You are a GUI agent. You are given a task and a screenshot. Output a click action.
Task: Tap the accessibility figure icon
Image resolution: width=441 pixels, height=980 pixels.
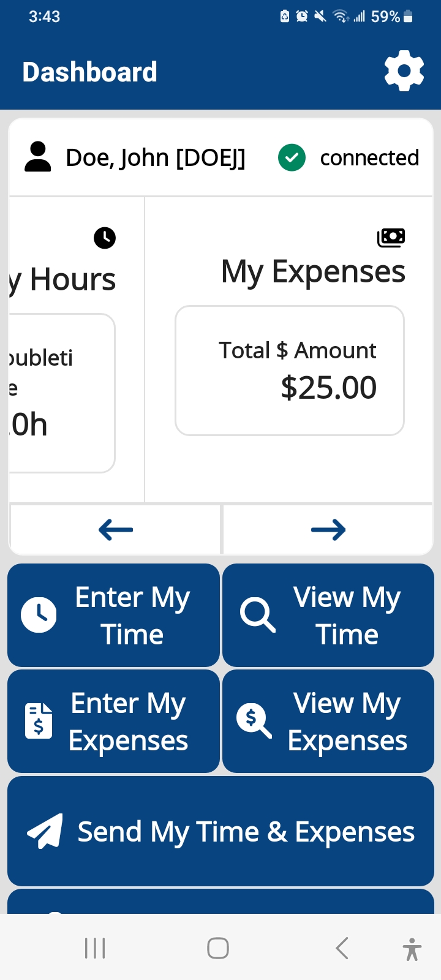(x=412, y=949)
